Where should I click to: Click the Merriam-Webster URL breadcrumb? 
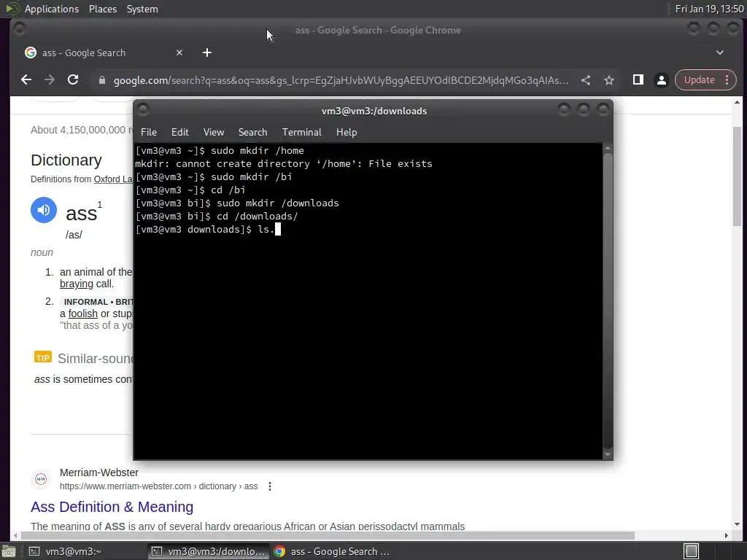tap(158, 486)
